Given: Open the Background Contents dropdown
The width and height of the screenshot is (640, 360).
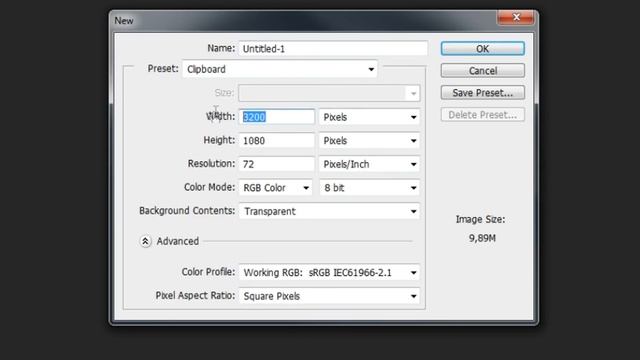Looking at the screenshot, I should click(x=329, y=211).
